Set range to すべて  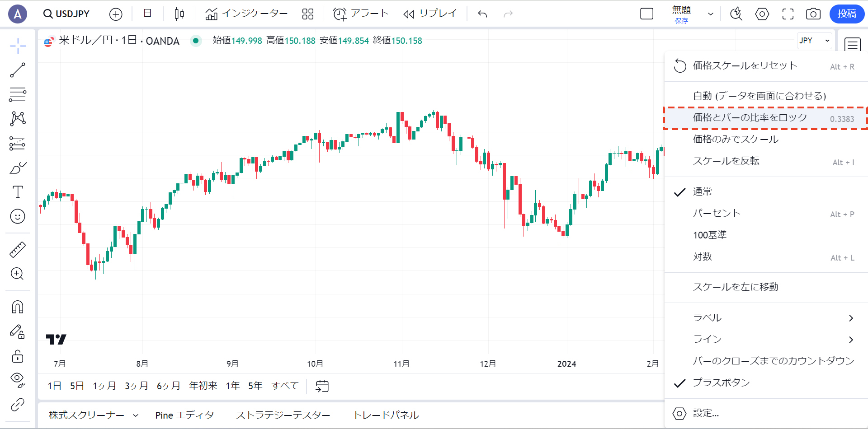coord(285,386)
